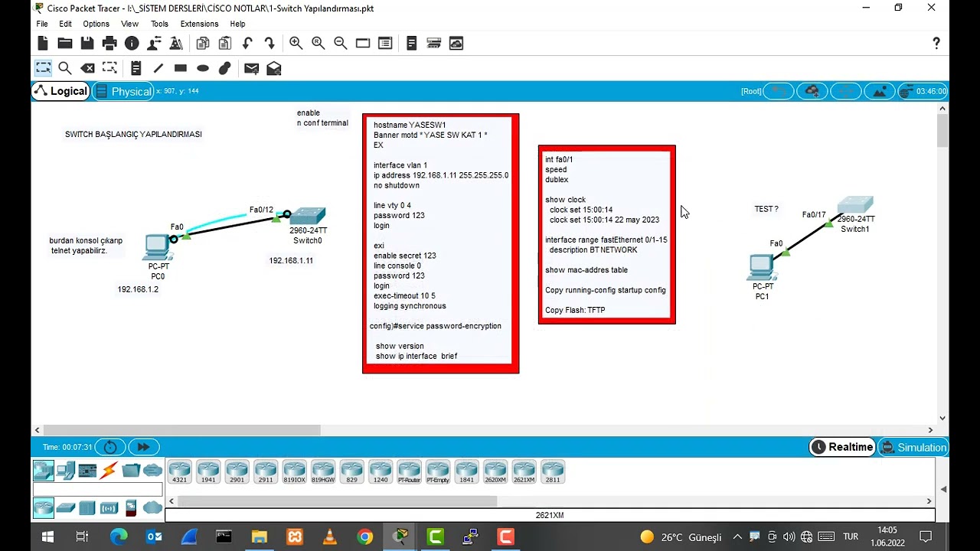Choose the Draw Rectangle tool

[x=181, y=68]
